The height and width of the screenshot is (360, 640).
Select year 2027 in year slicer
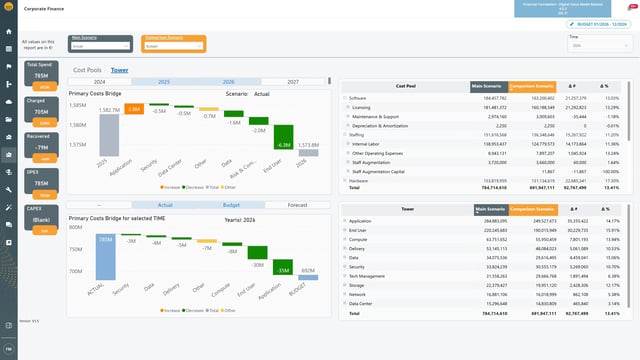[293, 82]
